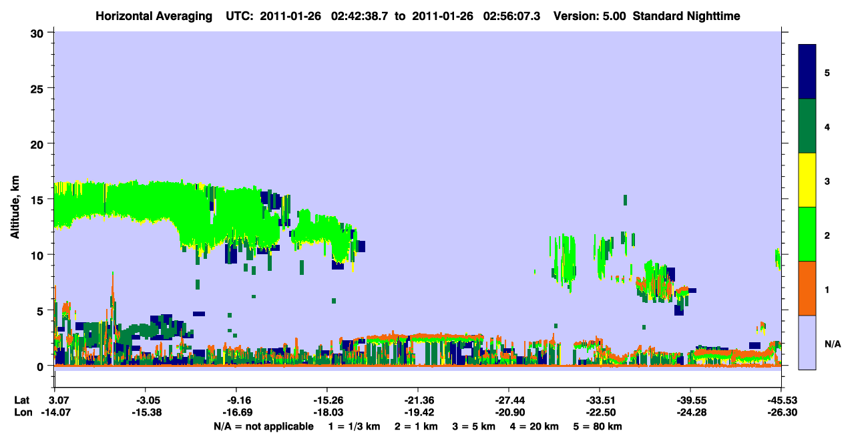Click the longitude value -20.90
Viewport: 868px width, 445px height.
508,413
